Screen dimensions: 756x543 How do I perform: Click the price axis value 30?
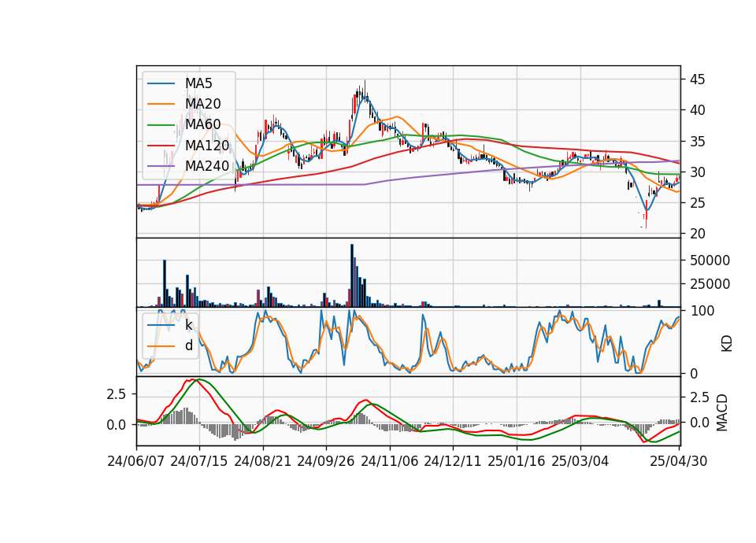coord(697,172)
